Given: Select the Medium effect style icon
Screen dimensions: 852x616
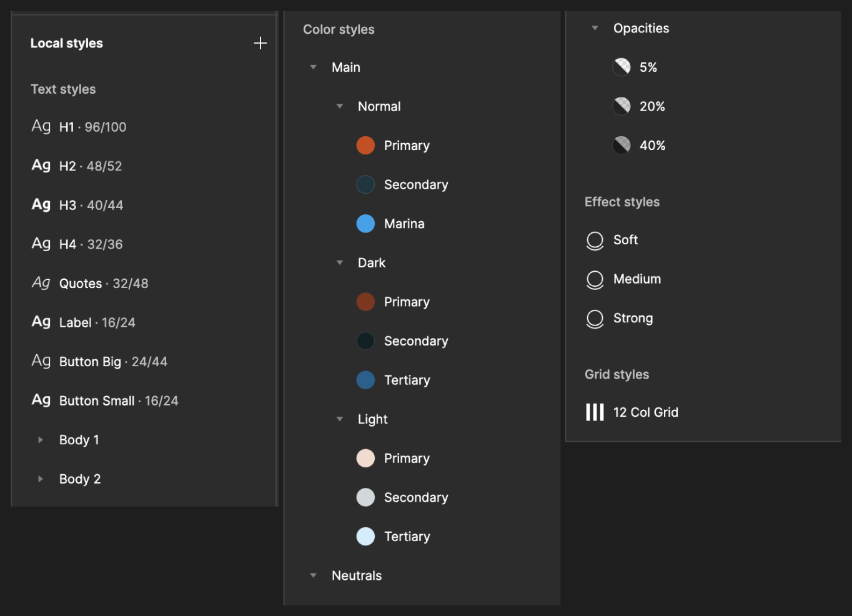Looking at the screenshot, I should [x=595, y=280].
